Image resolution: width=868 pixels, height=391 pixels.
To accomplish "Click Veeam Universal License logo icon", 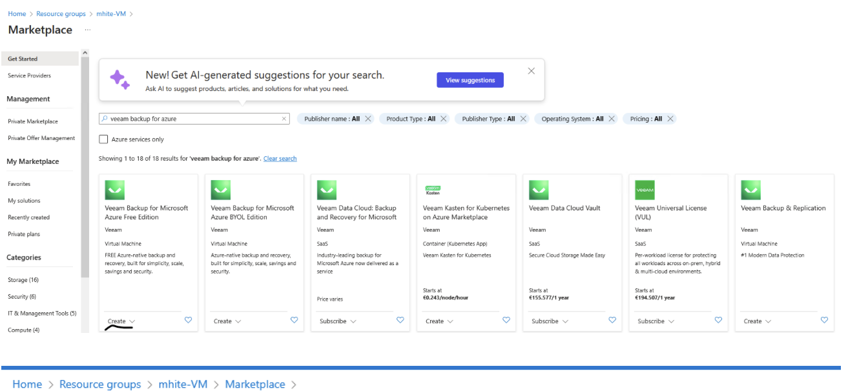I will click(645, 190).
